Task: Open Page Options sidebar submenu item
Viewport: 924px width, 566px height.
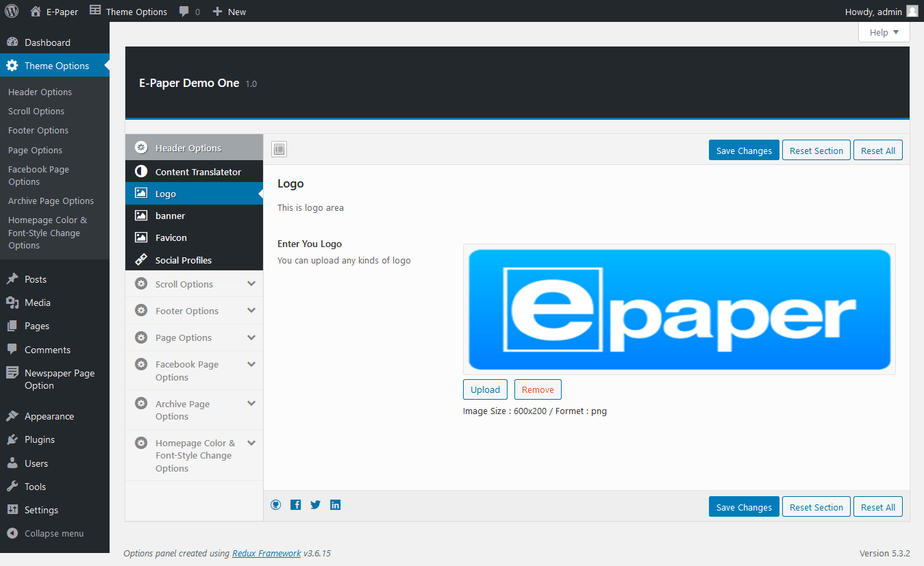Action: 35,150
